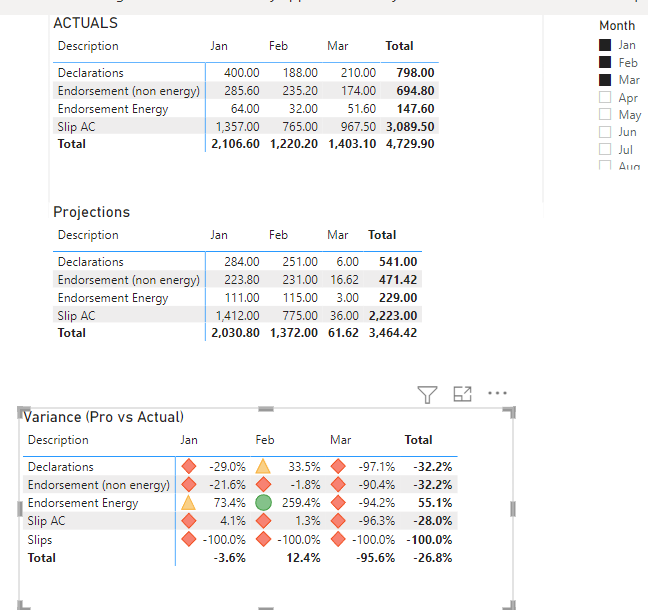The image size is (648, 610).
Task: Click the Projections visual title
Action: 91,212
